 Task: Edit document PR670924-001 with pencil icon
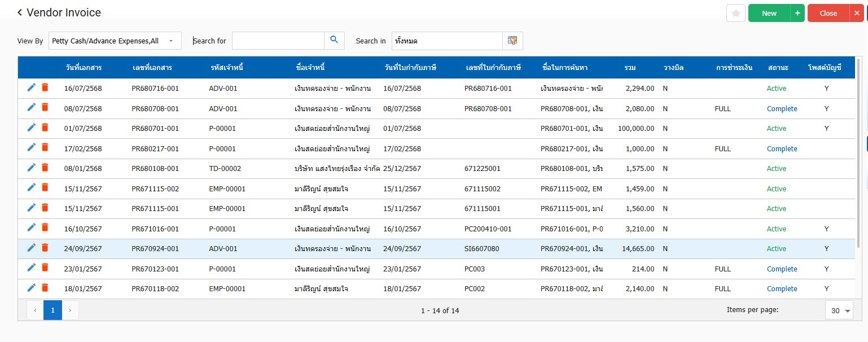pos(32,248)
